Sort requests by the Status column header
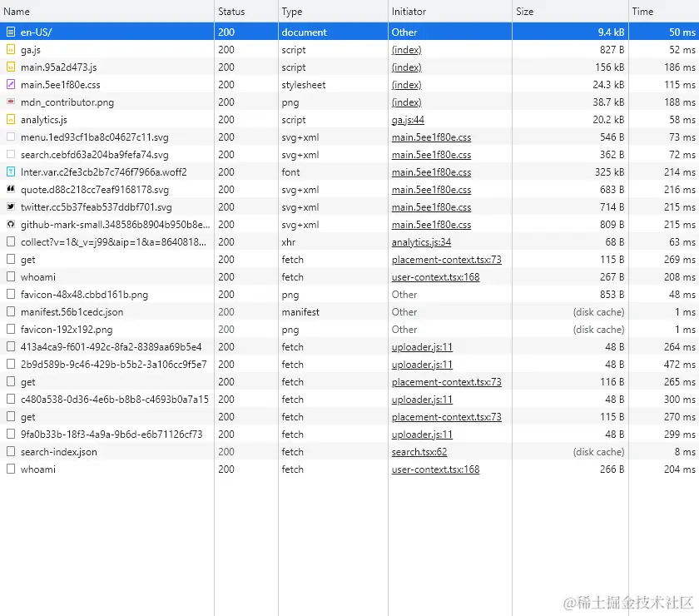The width and height of the screenshot is (699, 616). click(x=246, y=11)
